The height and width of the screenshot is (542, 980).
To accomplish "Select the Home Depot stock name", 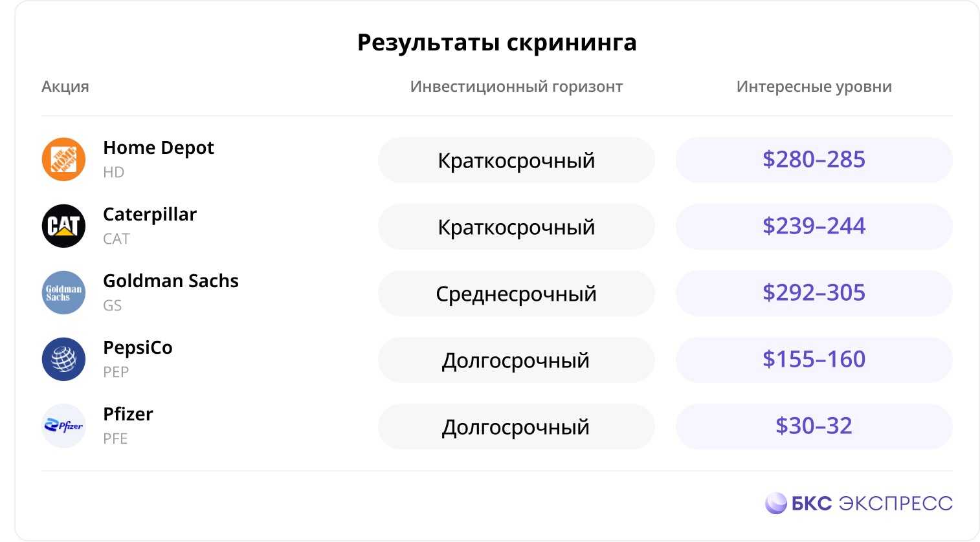I will [x=159, y=148].
